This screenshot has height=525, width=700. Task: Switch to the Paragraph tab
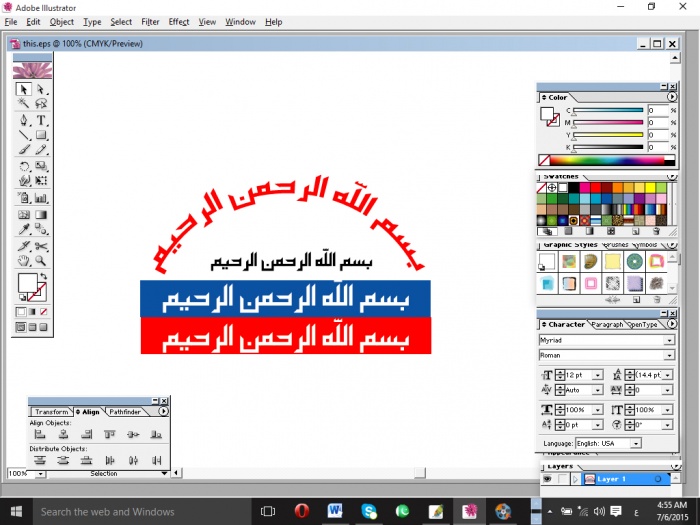coord(607,325)
